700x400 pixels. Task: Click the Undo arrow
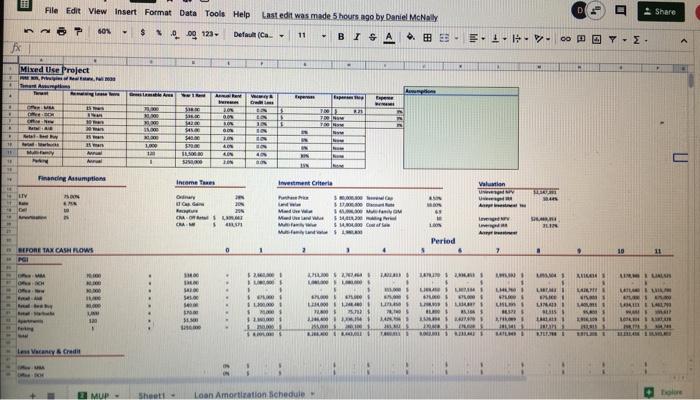tap(29, 31)
